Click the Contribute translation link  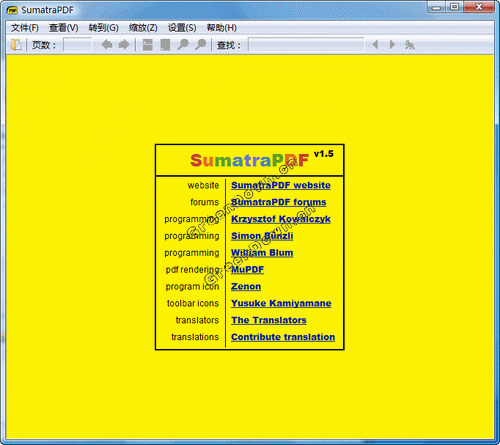click(x=283, y=337)
